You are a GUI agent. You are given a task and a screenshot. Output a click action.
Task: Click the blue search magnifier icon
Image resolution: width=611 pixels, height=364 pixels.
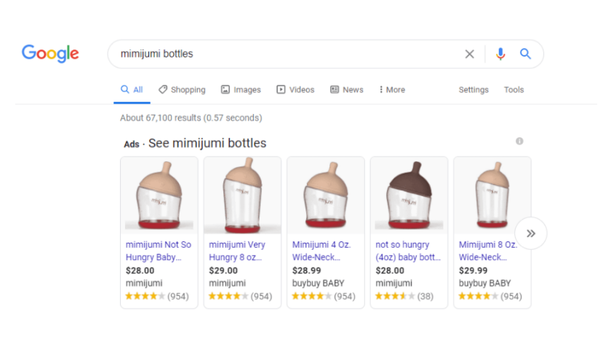[x=525, y=54]
